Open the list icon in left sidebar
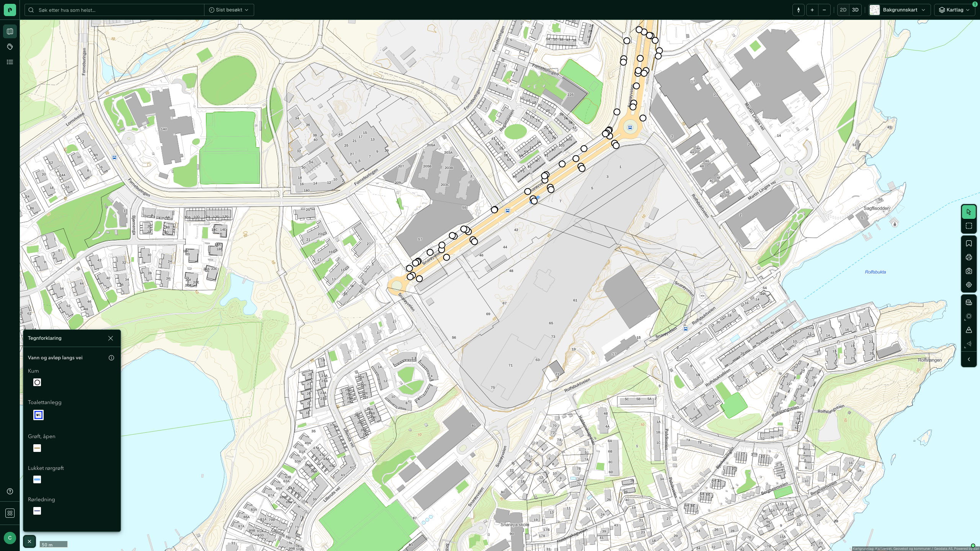The height and width of the screenshot is (551, 980). (x=10, y=62)
